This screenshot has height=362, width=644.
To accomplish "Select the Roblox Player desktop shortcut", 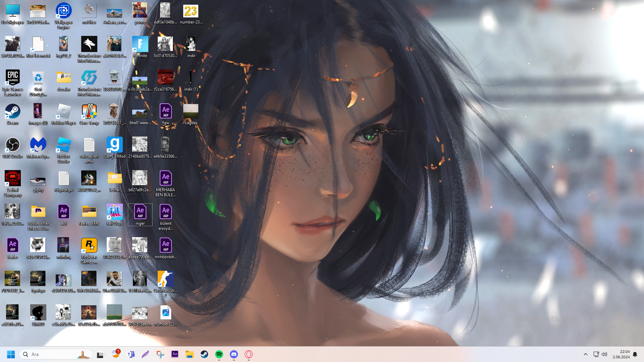I will (x=64, y=114).
